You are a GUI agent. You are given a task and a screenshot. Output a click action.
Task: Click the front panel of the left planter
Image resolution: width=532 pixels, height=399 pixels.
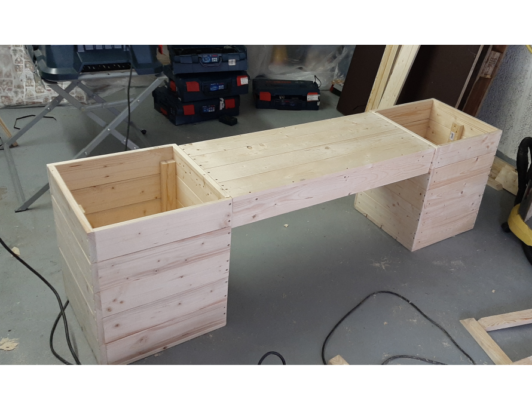(163, 281)
